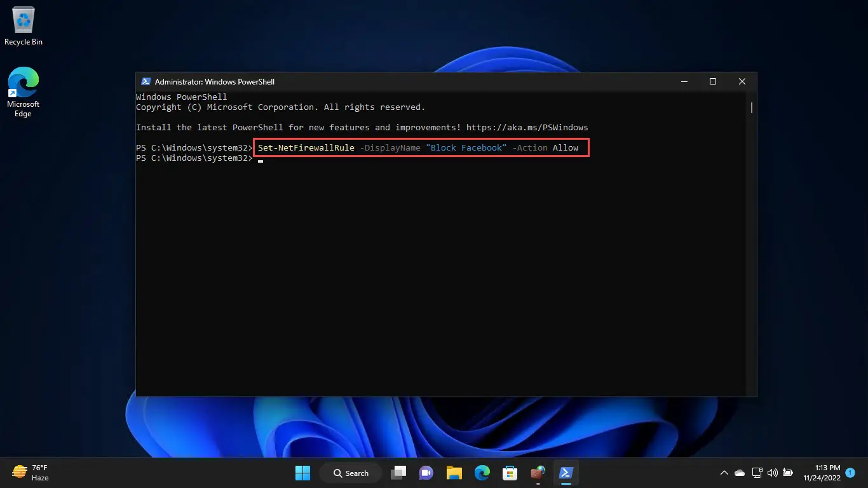Open Microsoft Store from the taskbar
Screen dimensions: 868x488
(x=510, y=473)
